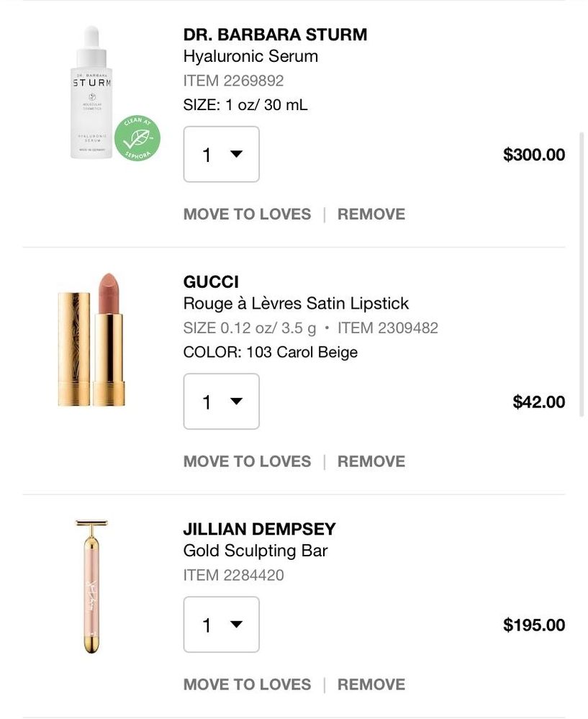Open the Gold Sculpting Bar name link
The image size is (588, 719).
[255, 551]
